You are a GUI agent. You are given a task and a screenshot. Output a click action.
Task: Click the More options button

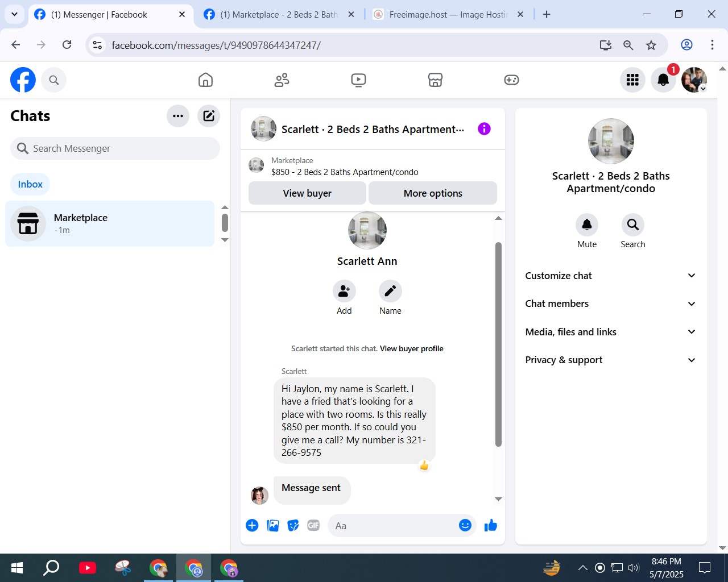pyautogui.click(x=433, y=193)
